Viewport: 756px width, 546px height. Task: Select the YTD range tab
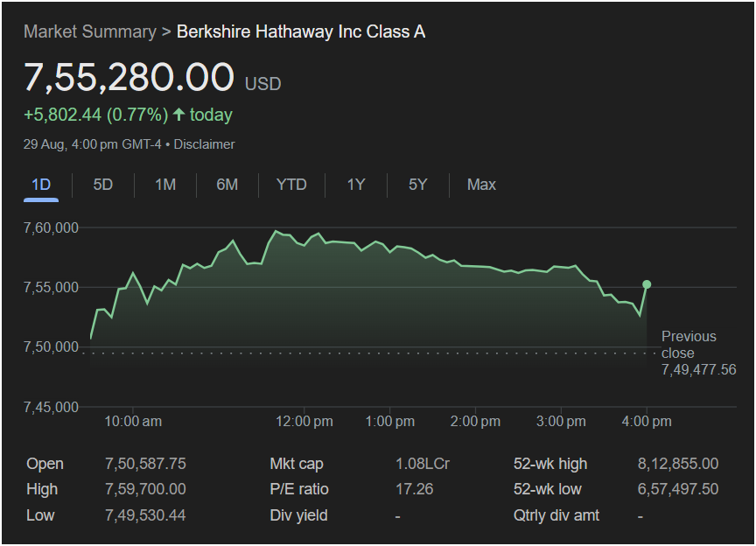point(291,185)
